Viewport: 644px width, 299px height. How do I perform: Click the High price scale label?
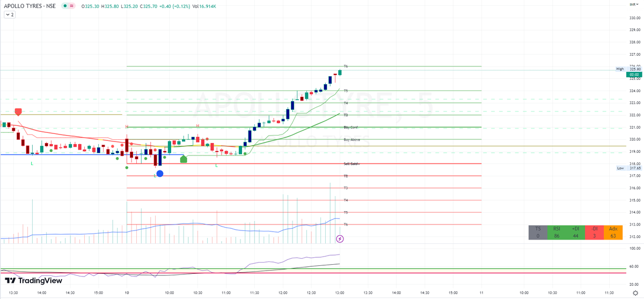click(620, 69)
